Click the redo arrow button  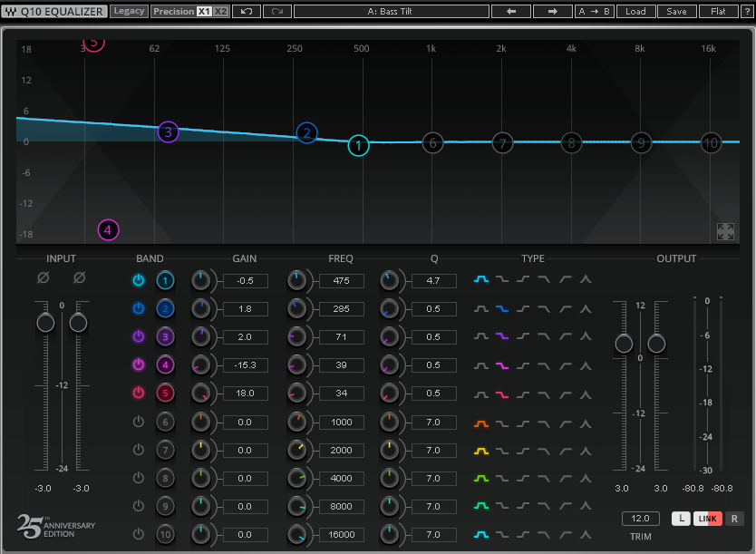click(277, 11)
